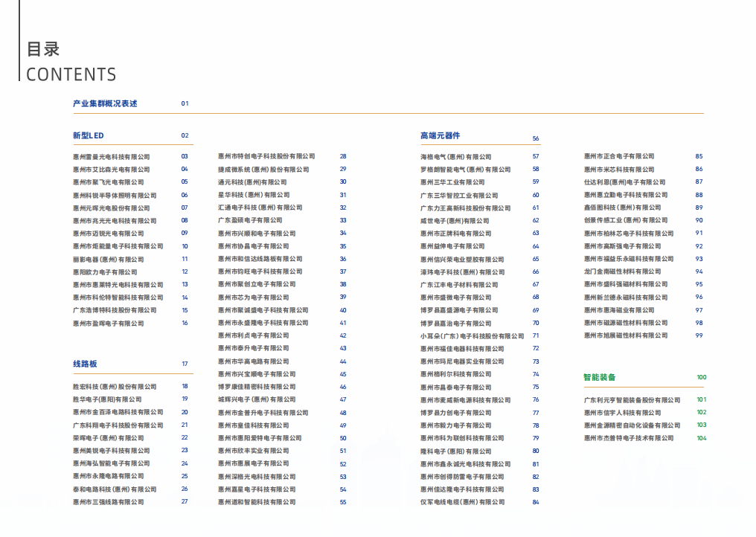The height and width of the screenshot is (537, 756).
Task: Click entry '广东江丰电子材料有限公司'
Action: coord(460,285)
